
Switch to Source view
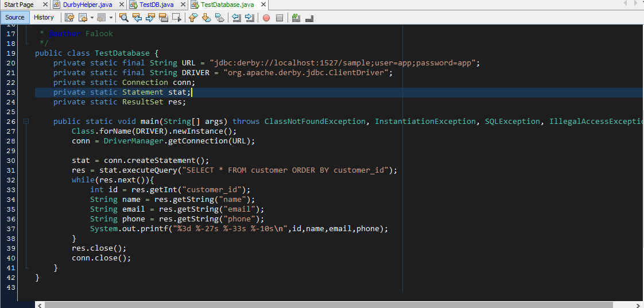click(x=15, y=17)
